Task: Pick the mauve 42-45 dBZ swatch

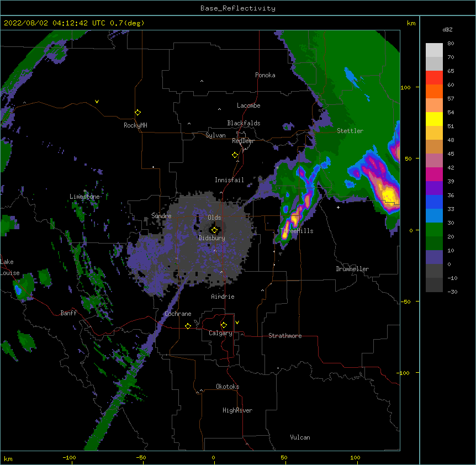Action: (434, 161)
